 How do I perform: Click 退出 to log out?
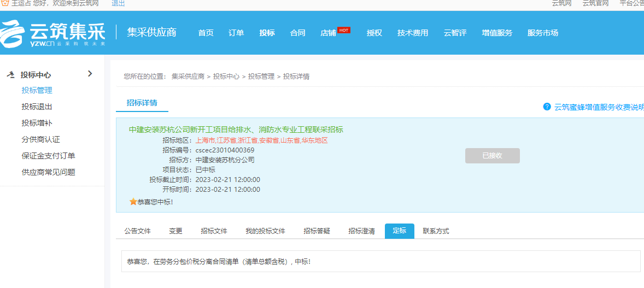coord(118,3)
